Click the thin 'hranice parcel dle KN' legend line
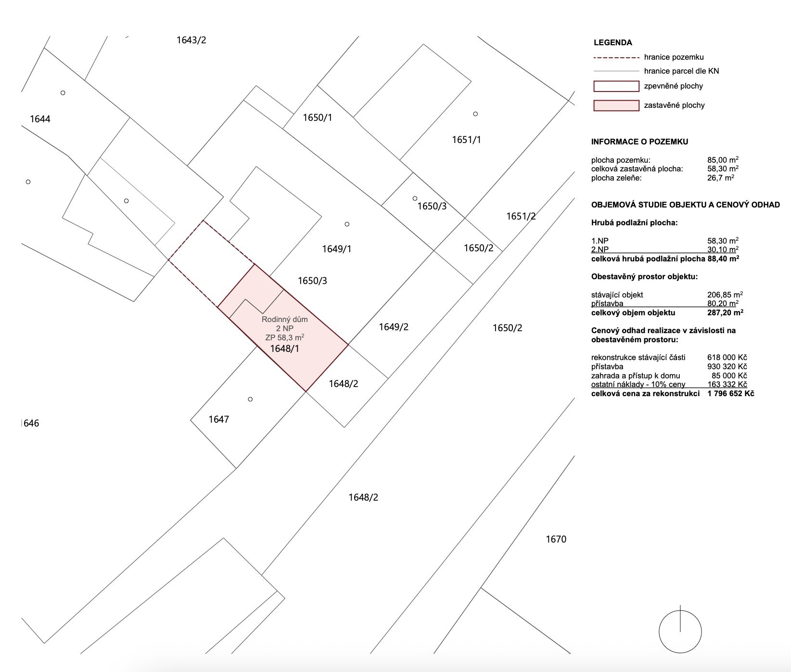791x672 pixels. pos(616,71)
